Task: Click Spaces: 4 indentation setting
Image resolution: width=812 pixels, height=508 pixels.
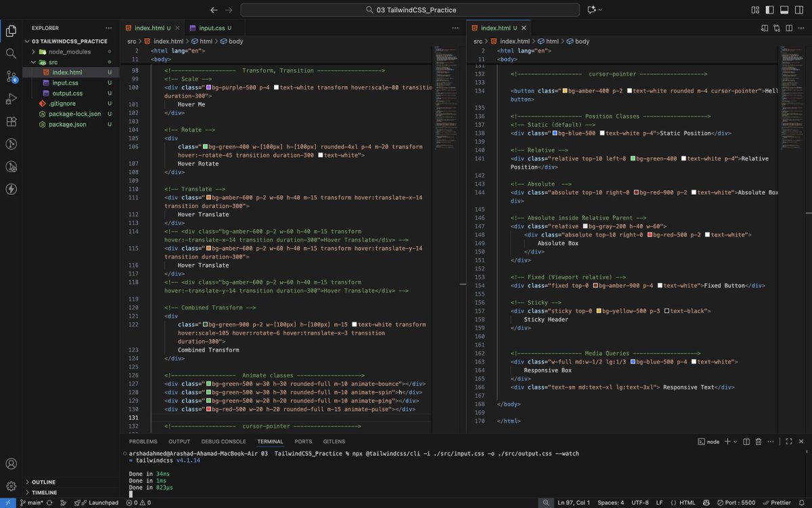Action: coord(610,503)
